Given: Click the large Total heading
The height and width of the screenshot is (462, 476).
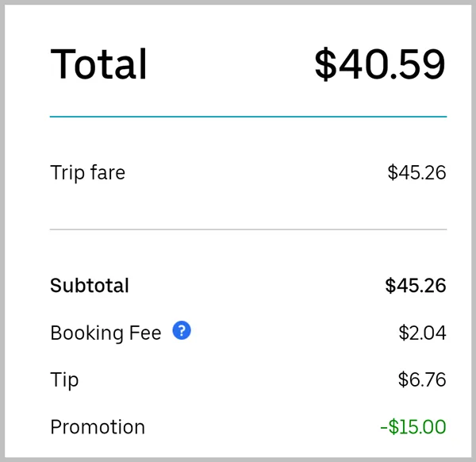Looking at the screenshot, I should point(98,64).
